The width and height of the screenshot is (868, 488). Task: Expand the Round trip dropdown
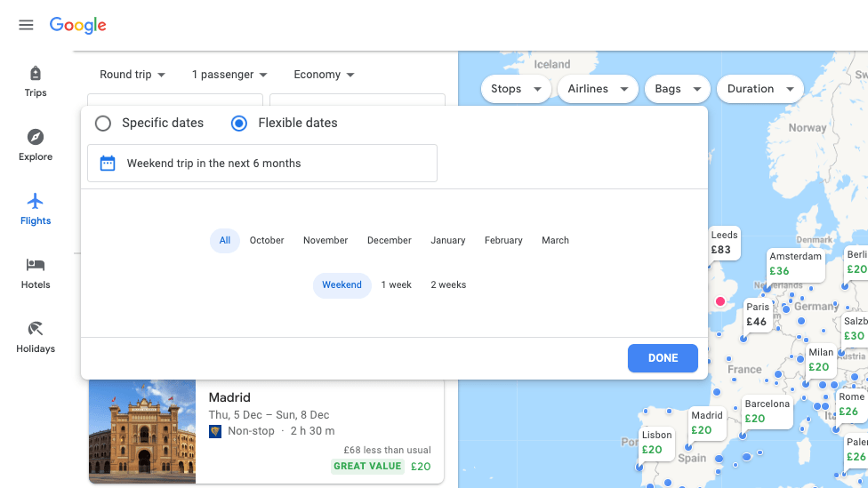point(132,75)
